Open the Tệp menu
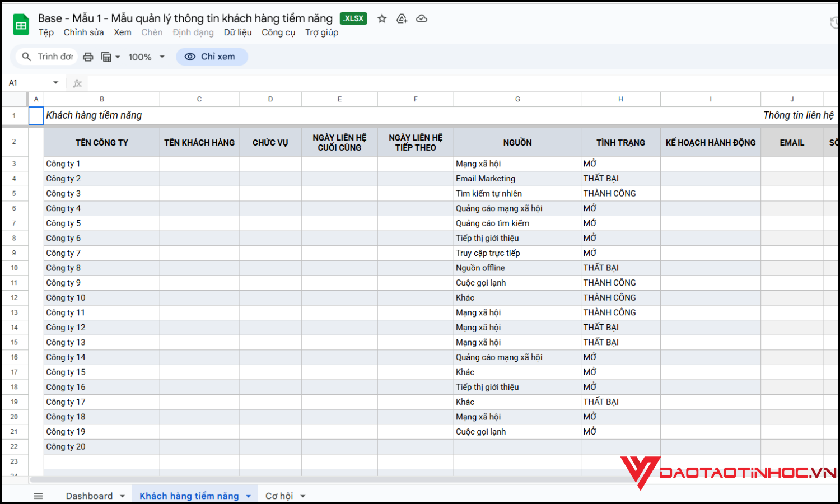The width and height of the screenshot is (840, 504). (x=46, y=32)
